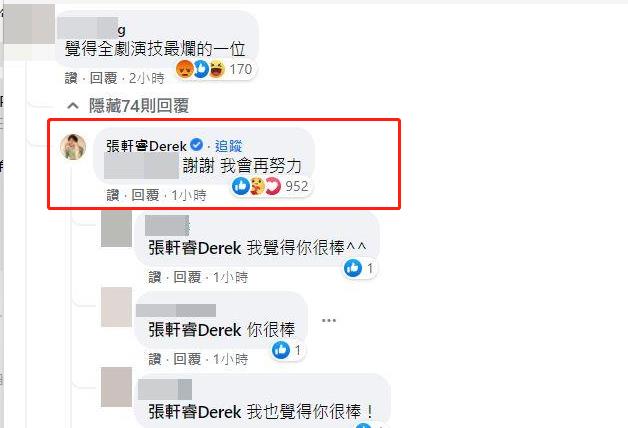Reply to the top comment via 回覆
The image size is (628, 428).
tap(103, 78)
